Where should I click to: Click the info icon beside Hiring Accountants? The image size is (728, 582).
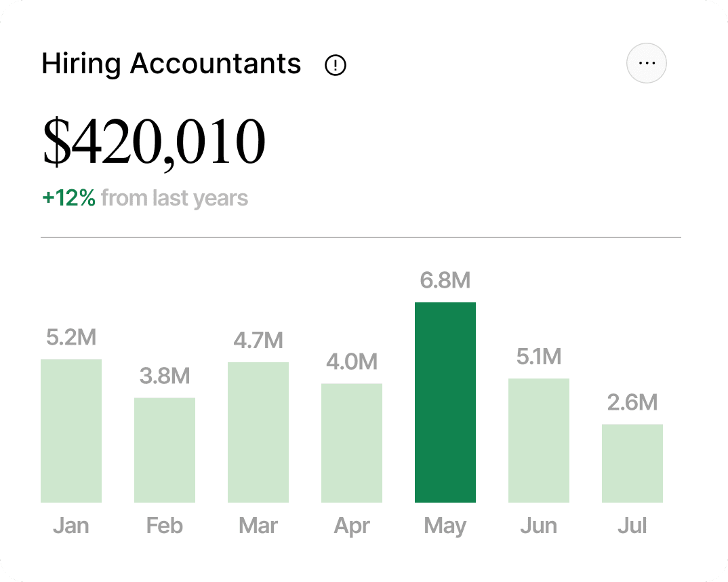click(336, 65)
